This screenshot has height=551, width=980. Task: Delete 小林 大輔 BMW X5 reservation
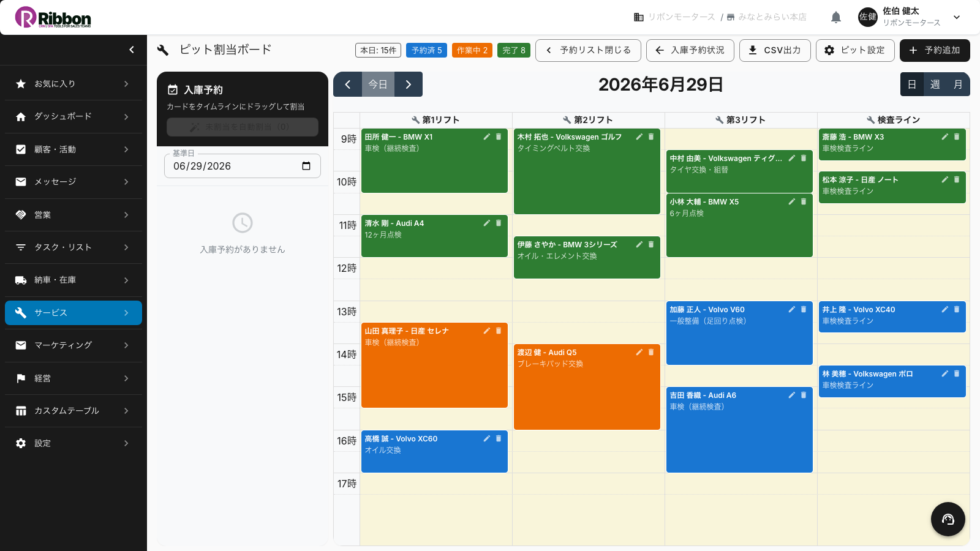click(804, 201)
